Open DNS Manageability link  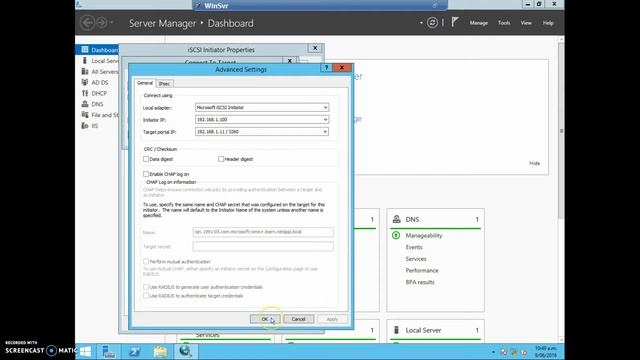pos(424,236)
